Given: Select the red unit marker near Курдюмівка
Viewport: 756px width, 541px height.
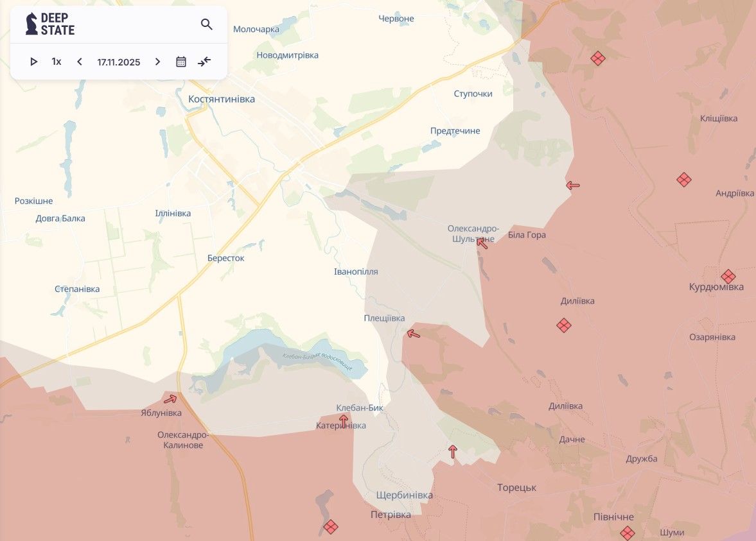Looking at the screenshot, I should coord(728,277).
